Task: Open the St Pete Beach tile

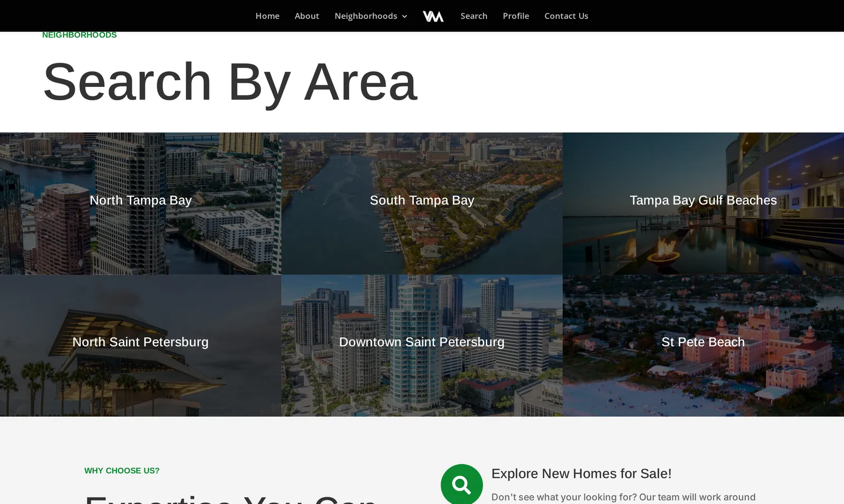Action: (703, 345)
